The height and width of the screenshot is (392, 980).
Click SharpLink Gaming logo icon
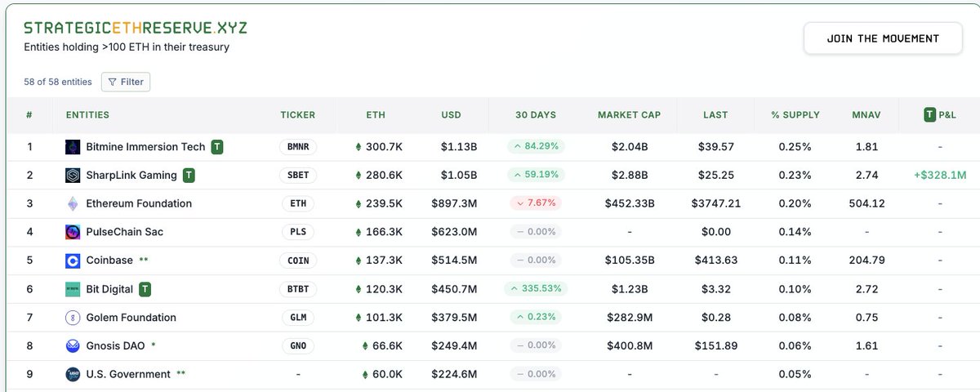pyautogui.click(x=72, y=176)
